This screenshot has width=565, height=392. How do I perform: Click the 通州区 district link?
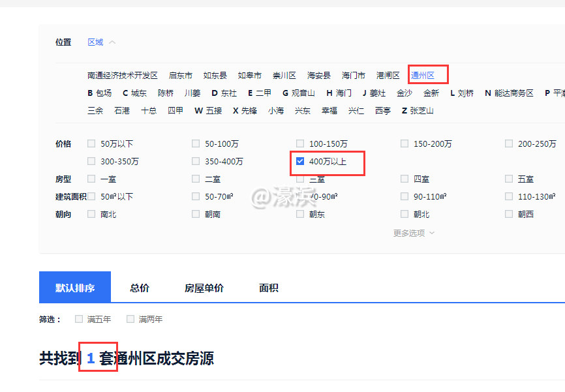[x=423, y=75]
